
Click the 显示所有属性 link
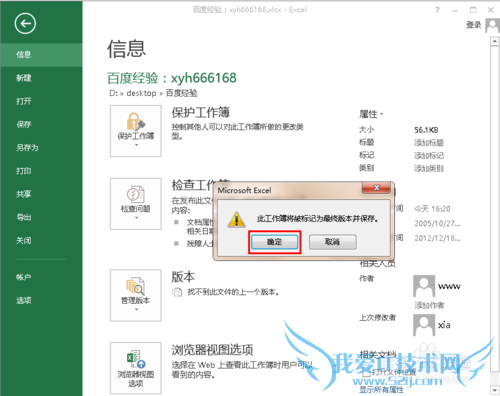pyautogui.click(x=381, y=390)
